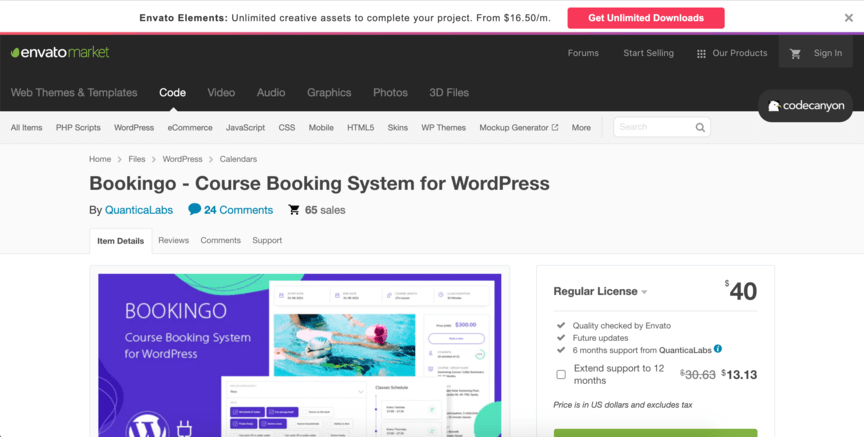Viewport: 864px width, 437px height.
Task: Switch to the Comments tab
Action: (x=220, y=240)
